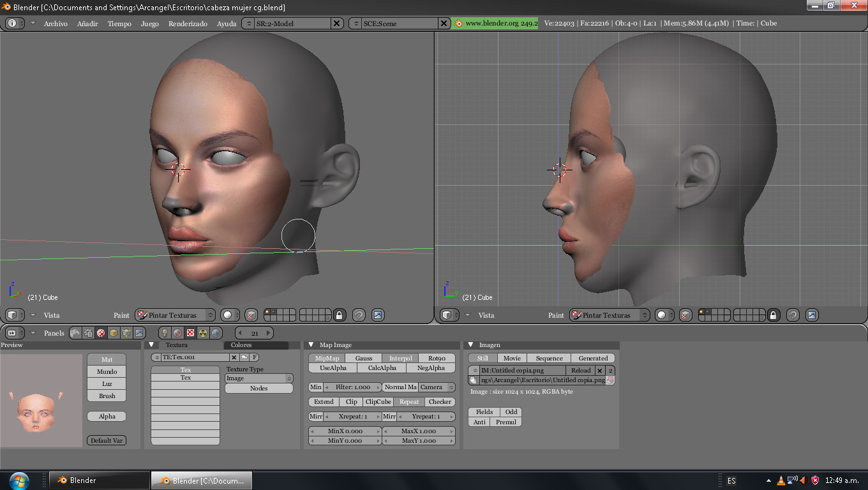
Task: Click render-this-window icon in right viewport header
Action: click(812, 315)
